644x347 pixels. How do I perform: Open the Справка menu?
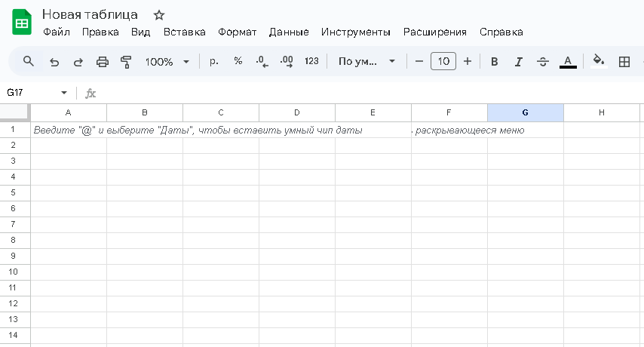coord(501,32)
